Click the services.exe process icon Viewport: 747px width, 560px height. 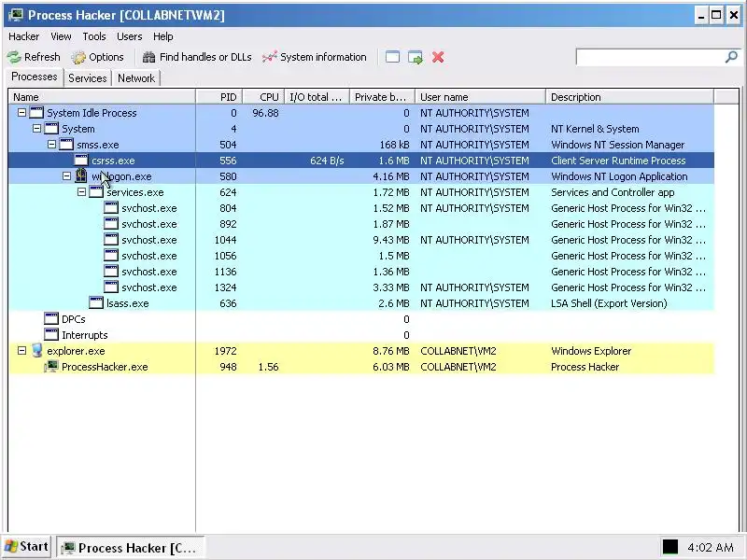[x=96, y=192]
